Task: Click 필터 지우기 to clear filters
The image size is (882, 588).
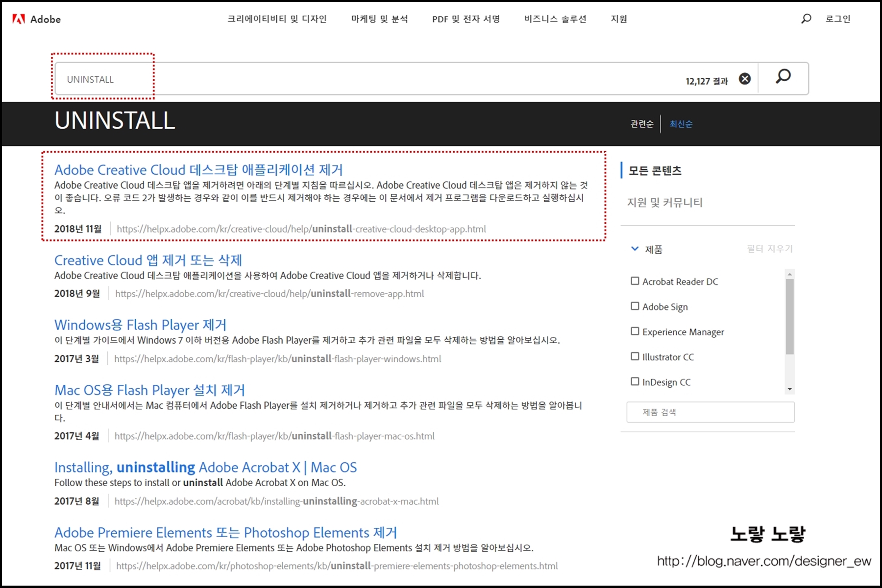Action: [x=769, y=249]
